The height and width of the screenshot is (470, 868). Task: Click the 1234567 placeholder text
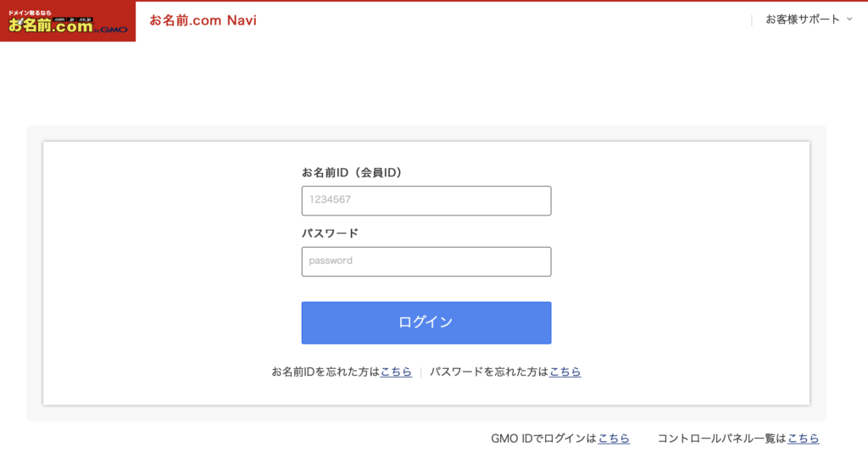[x=330, y=199]
